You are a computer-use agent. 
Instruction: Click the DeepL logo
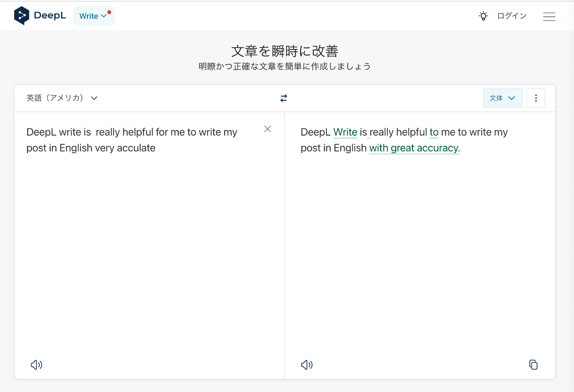(x=40, y=16)
